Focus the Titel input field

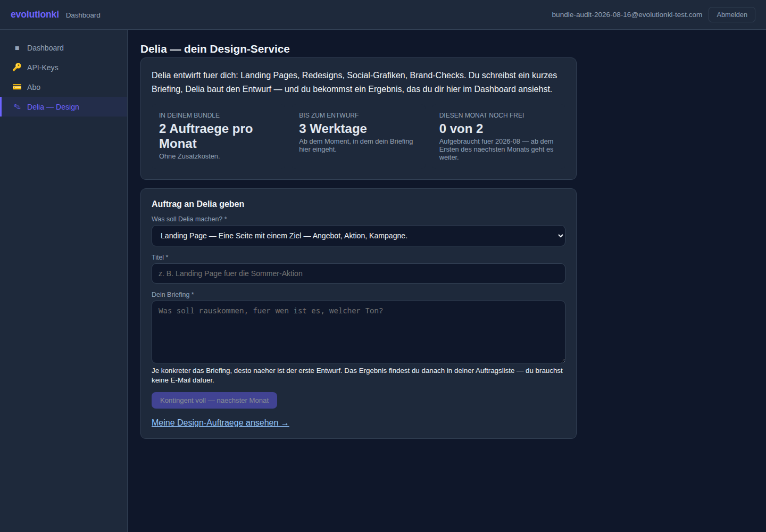(359, 273)
